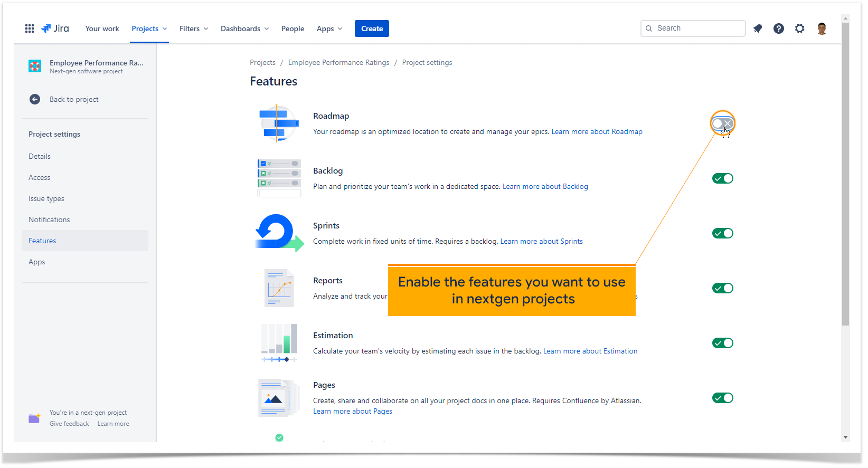The image size is (868, 468).
Task: Open the user profile avatar
Action: pos(822,28)
